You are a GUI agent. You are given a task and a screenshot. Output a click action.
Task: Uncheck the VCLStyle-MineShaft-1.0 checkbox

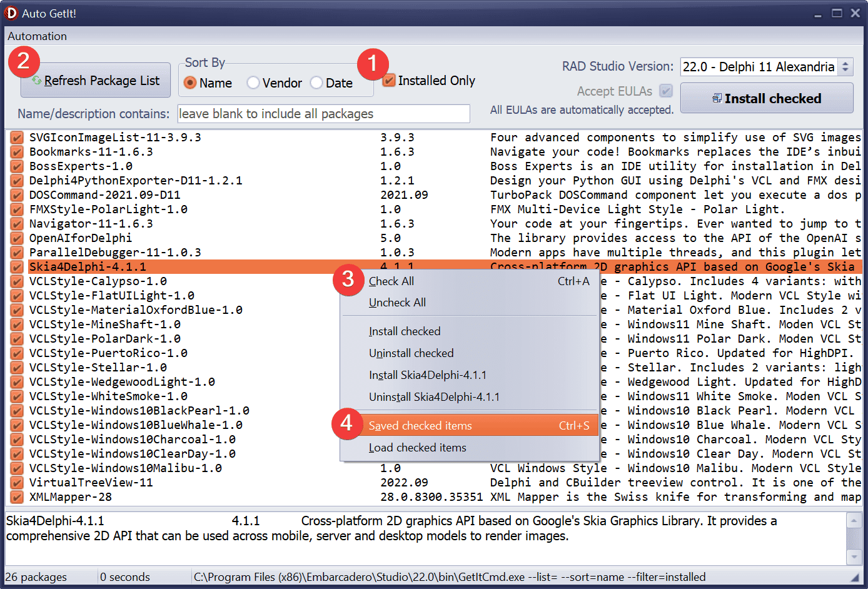[x=17, y=325]
